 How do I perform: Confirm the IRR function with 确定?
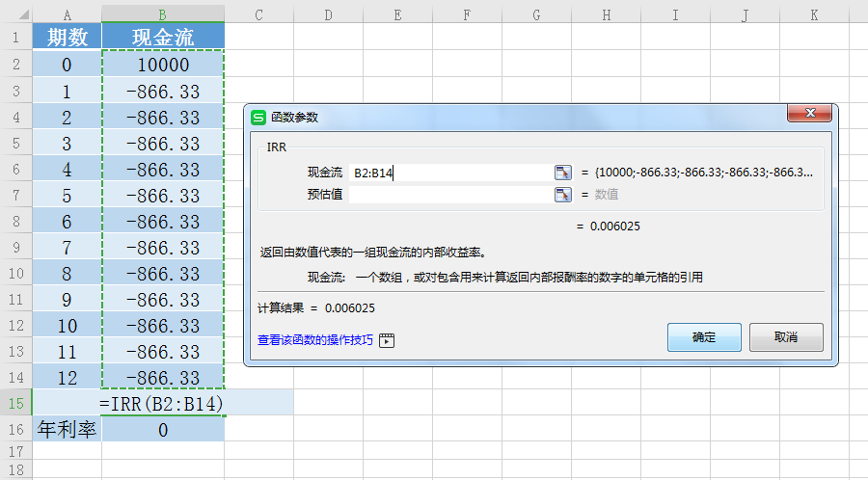point(704,337)
